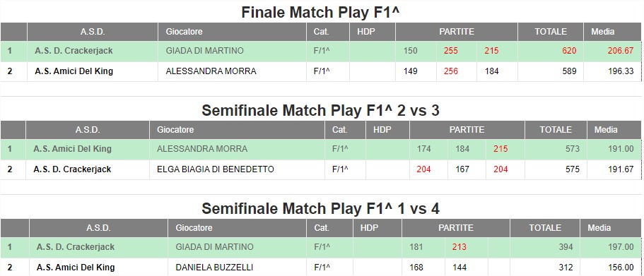644x276 pixels.
Task: Select Giada Di Martino's 620 total score
Action: tap(570, 51)
